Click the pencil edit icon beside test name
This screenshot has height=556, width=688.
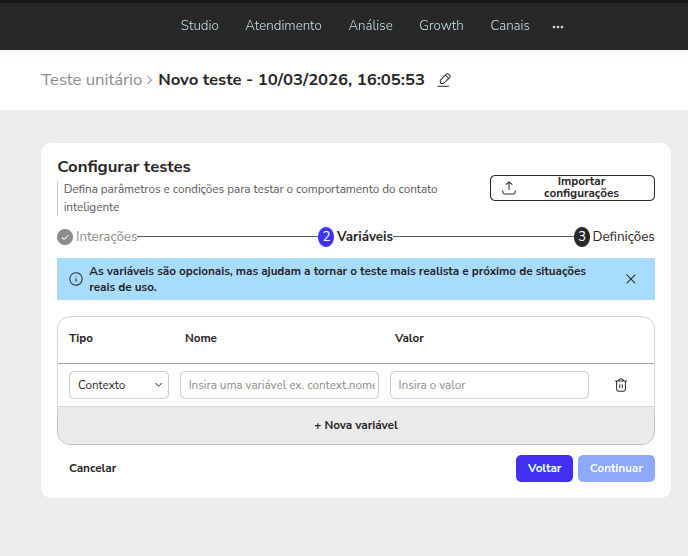pyautogui.click(x=444, y=80)
